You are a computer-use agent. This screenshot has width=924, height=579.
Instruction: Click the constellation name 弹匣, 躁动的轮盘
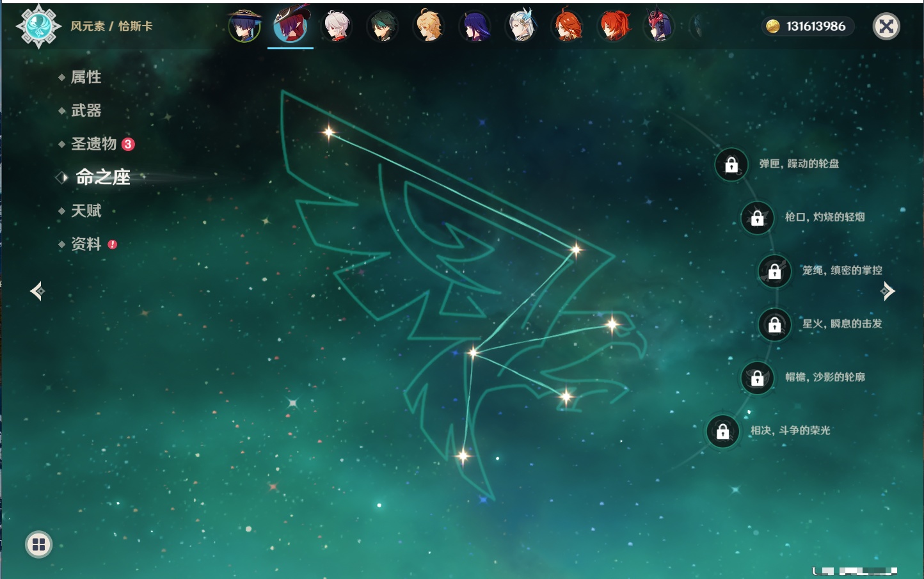pyautogui.click(x=799, y=164)
